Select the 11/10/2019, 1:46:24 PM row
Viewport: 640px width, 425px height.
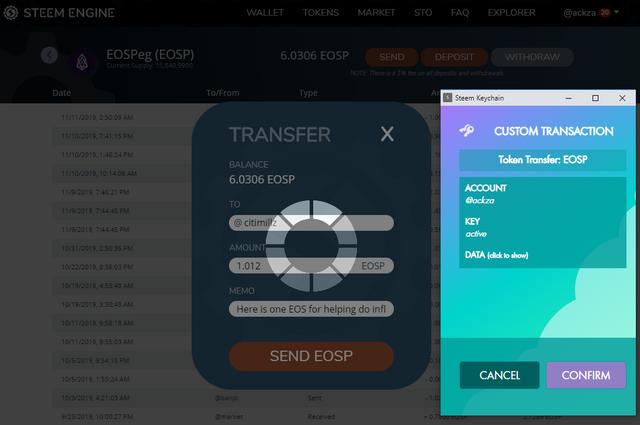coord(97,155)
